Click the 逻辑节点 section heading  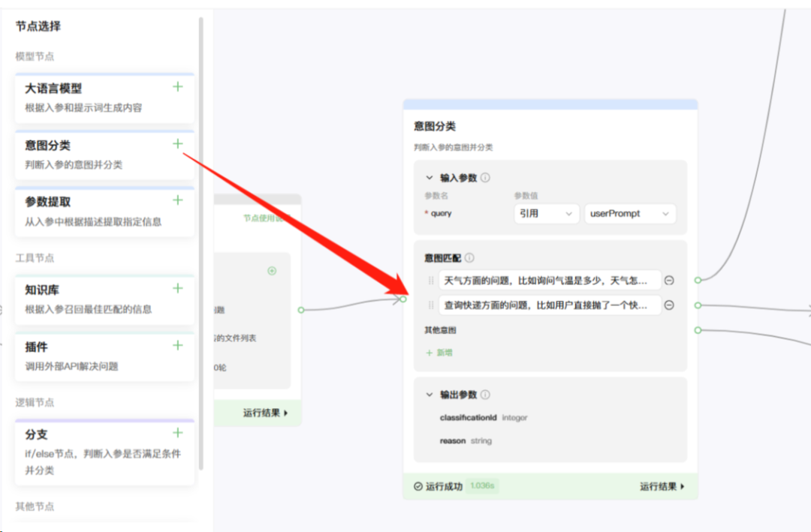pos(35,402)
